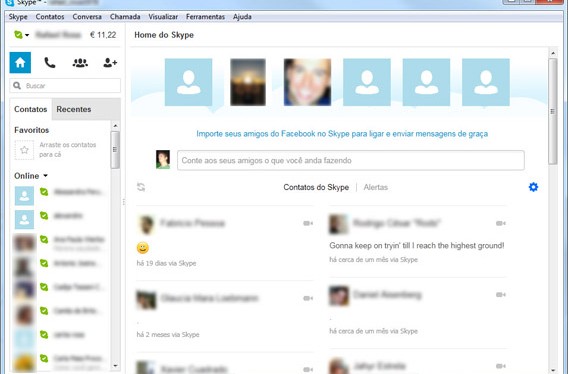The height and width of the screenshot is (374, 568).
Task: Click the refresh feed icon beside Contatos do Skype
Action: point(141,187)
